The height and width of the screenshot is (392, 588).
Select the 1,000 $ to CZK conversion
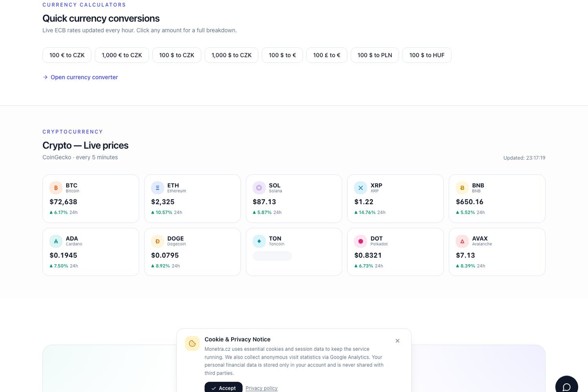[x=232, y=55]
